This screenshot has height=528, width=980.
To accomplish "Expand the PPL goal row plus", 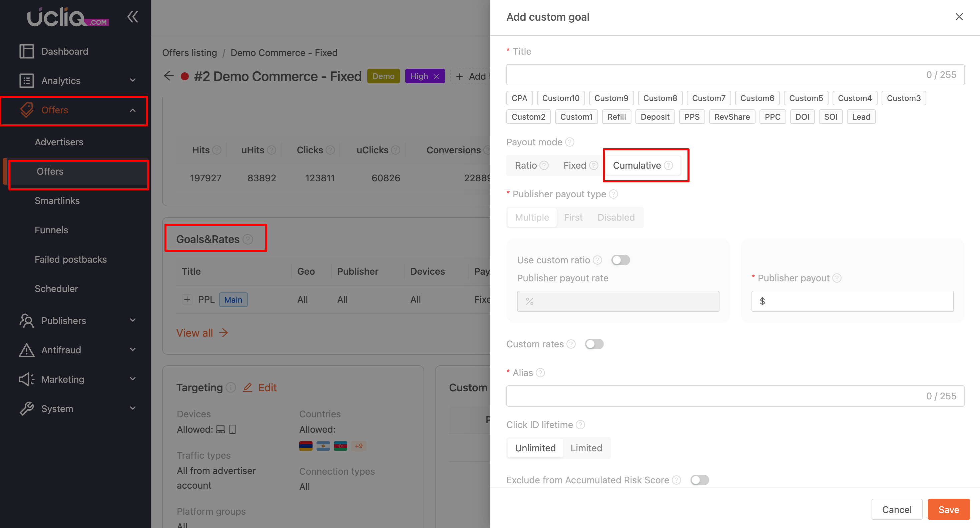I will pos(187,299).
